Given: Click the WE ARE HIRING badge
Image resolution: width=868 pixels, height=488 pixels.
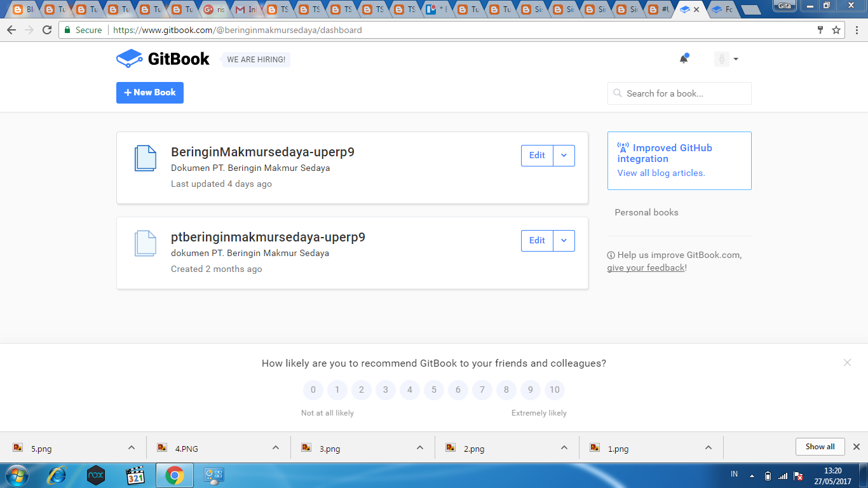Looking at the screenshot, I should point(256,60).
